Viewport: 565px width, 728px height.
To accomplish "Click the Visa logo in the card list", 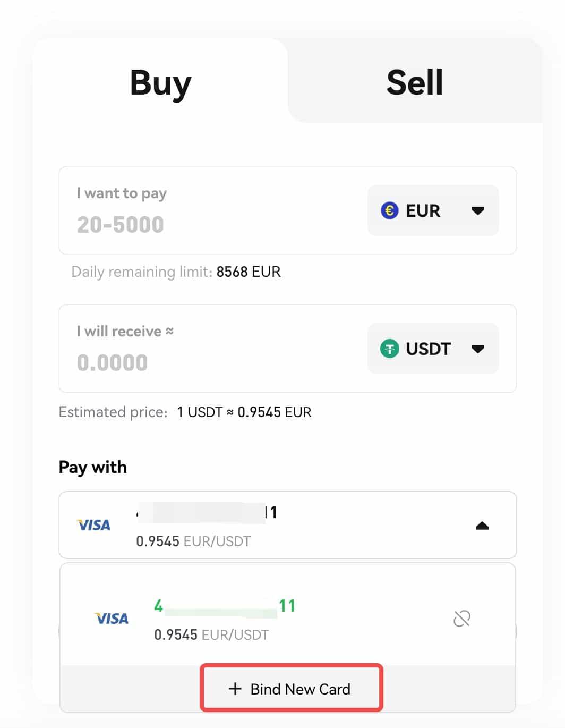I will coord(112,619).
